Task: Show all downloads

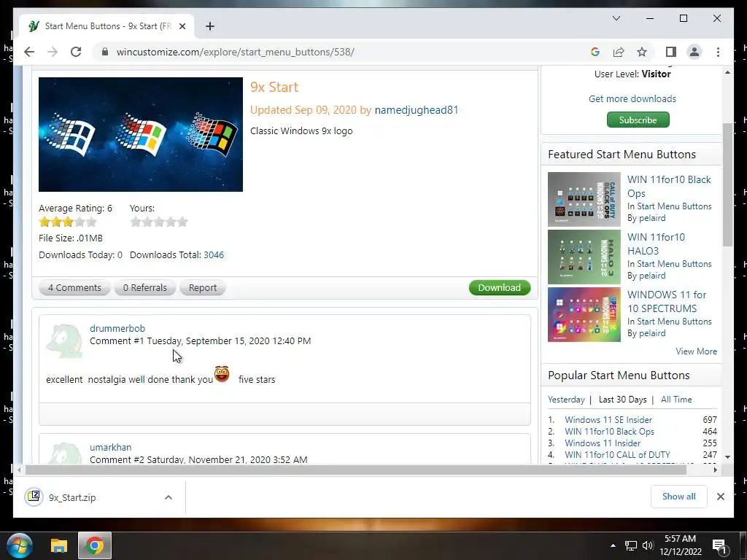Action: pyautogui.click(x=679, y=496)
